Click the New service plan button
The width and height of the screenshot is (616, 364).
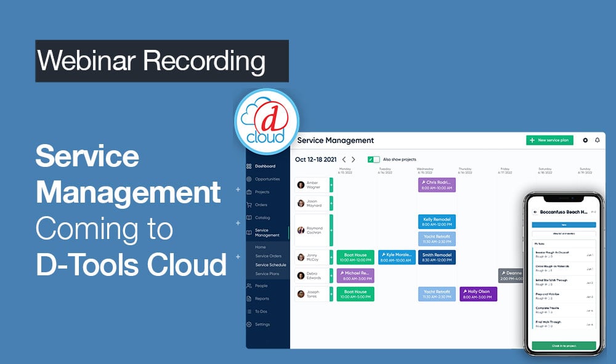[549, 140]
